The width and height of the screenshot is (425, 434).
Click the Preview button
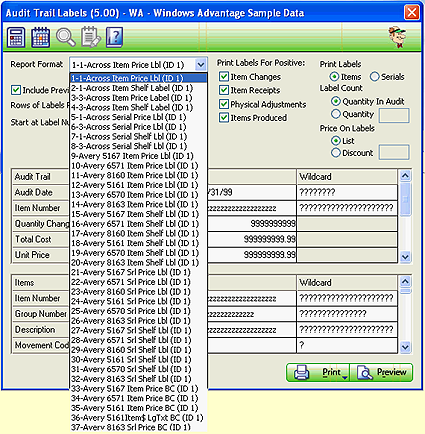pyautogui.click(x=382, y=372)
